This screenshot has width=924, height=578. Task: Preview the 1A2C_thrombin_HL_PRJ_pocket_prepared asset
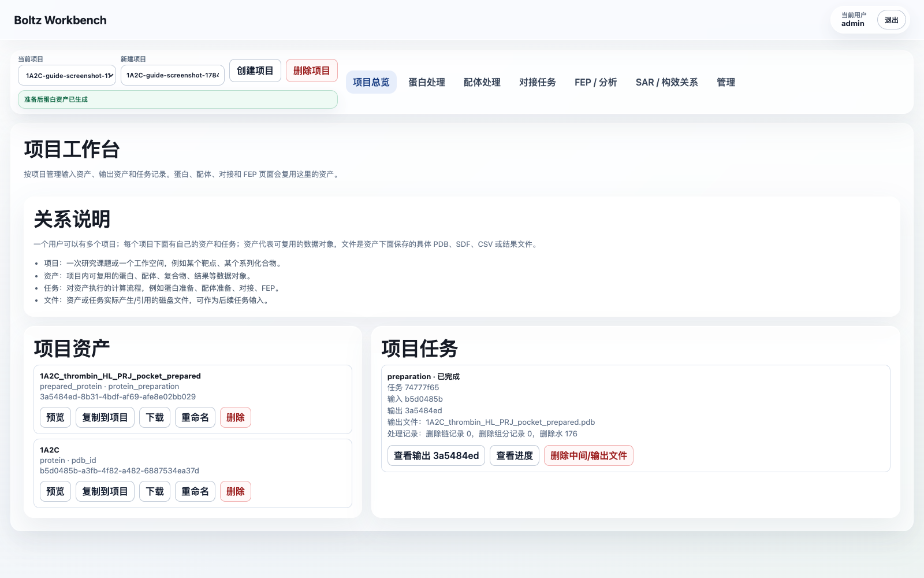click(x=55, y=417)
